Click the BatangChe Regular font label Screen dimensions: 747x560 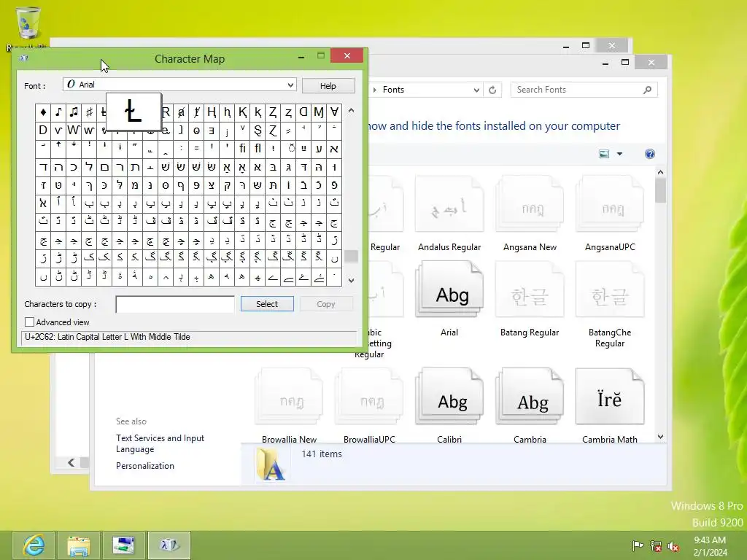610,338
